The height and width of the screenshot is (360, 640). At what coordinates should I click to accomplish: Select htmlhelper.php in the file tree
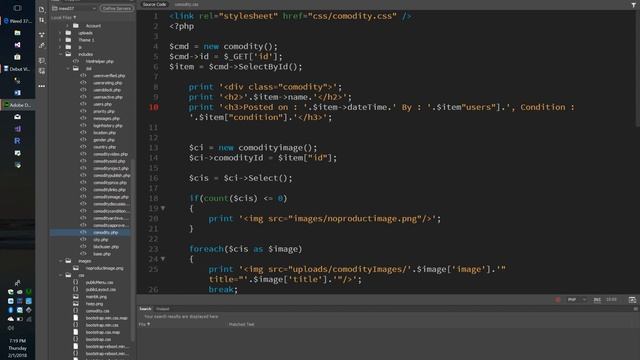pos(100,61)
